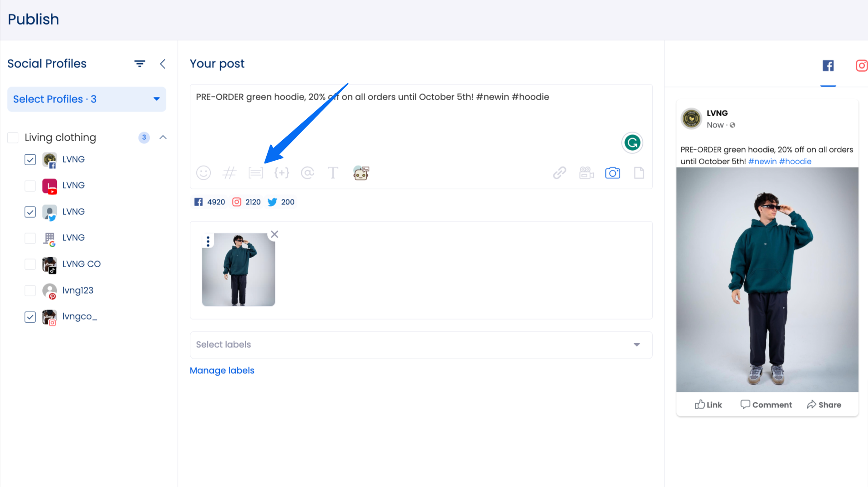
Task: Add video using the camcorder icon
Action: pos(586,173)
